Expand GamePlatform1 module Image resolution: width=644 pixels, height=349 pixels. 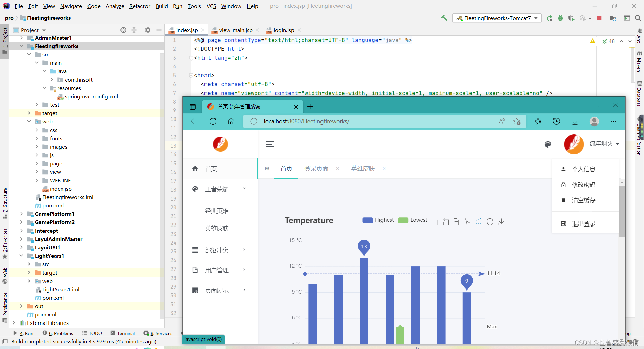[21, 214]
